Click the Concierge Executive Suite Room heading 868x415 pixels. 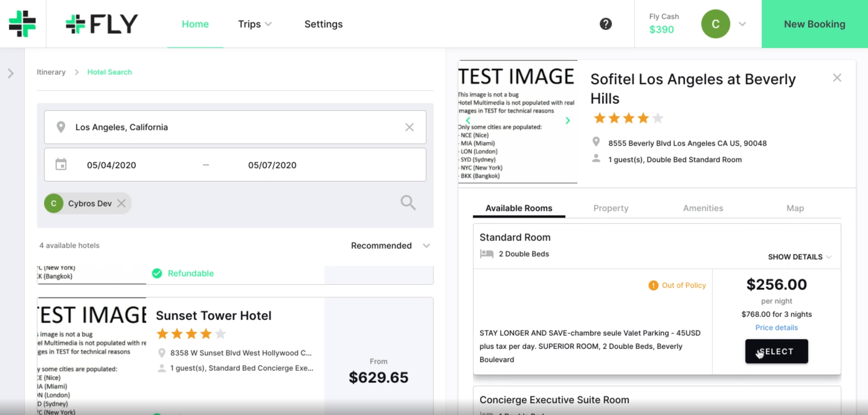[554, 400]
